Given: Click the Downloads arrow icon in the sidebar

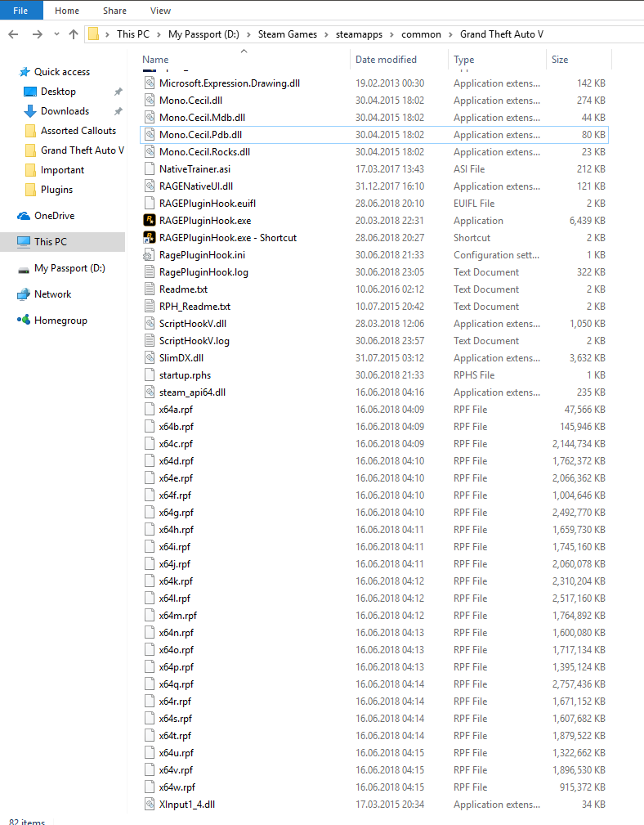Looking at the screenshot, I should (x=30, y=111).
